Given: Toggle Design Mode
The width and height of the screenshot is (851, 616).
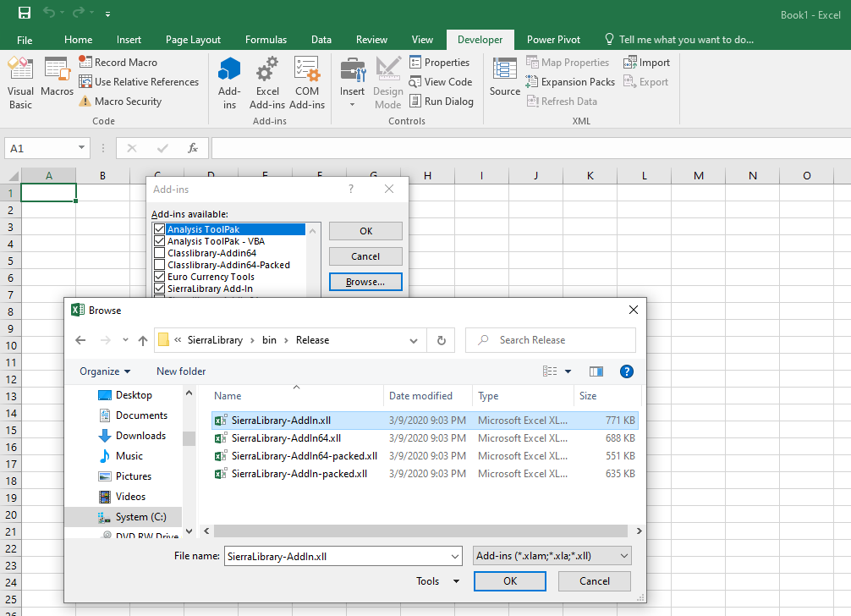Looking at the screenshot, I should pos(388,83).
